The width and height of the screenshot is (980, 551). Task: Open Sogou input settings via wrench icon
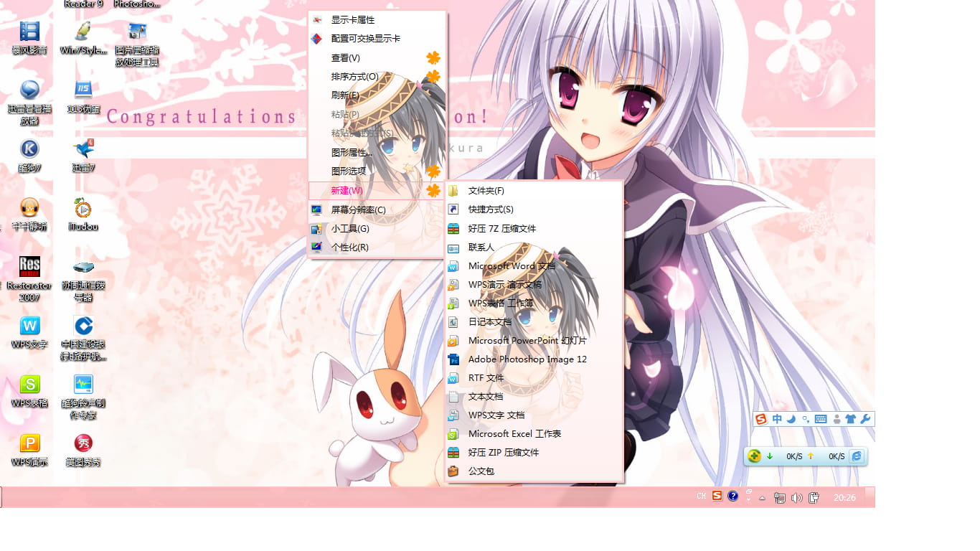(866, 419)
